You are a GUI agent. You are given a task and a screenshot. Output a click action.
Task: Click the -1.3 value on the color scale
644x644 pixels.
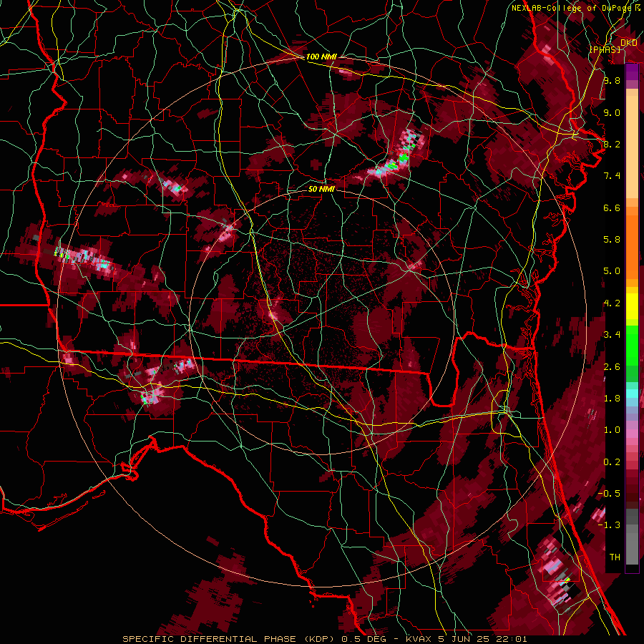tap(609, 525)
